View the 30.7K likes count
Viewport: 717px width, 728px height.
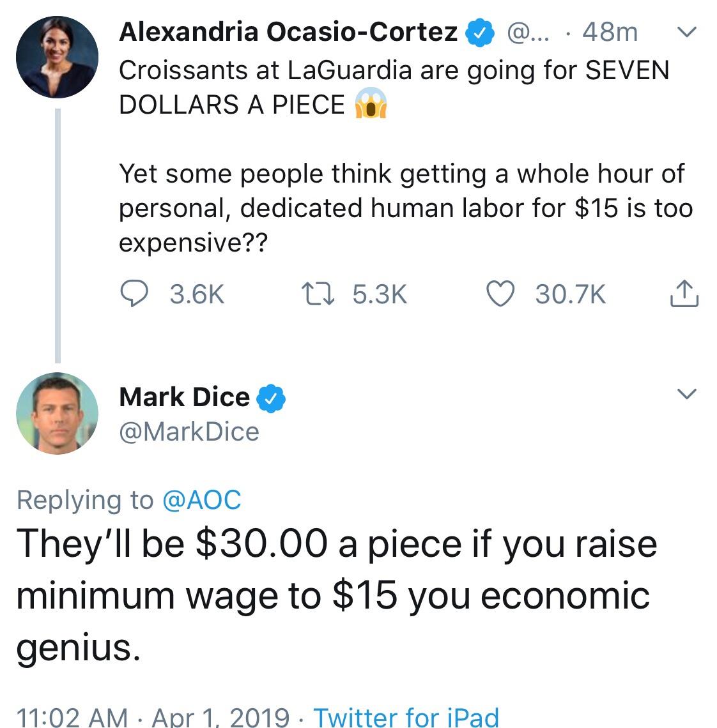571,294
